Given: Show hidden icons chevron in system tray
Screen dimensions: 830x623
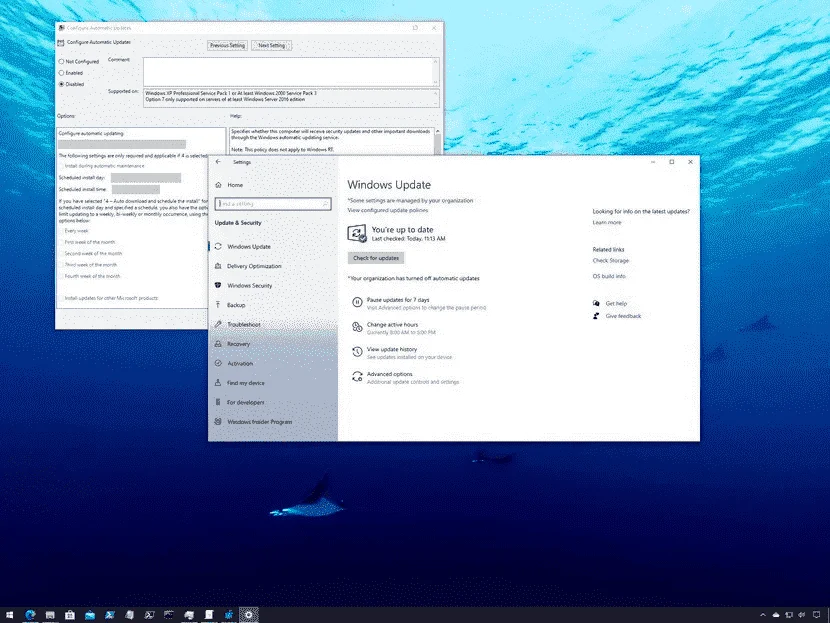Looking at the screenshot, I should coord(763,615).
